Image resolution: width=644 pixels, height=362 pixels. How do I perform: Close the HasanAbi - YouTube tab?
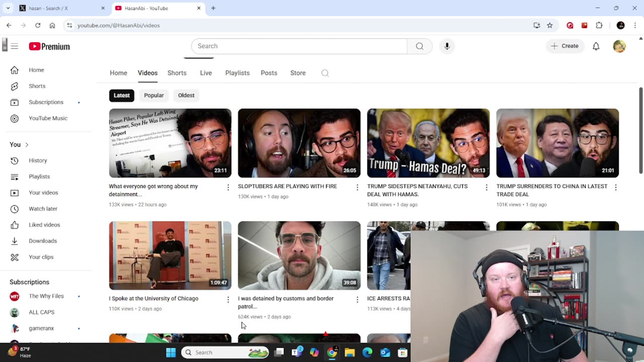pyautogui.click(x=199, y=8)
